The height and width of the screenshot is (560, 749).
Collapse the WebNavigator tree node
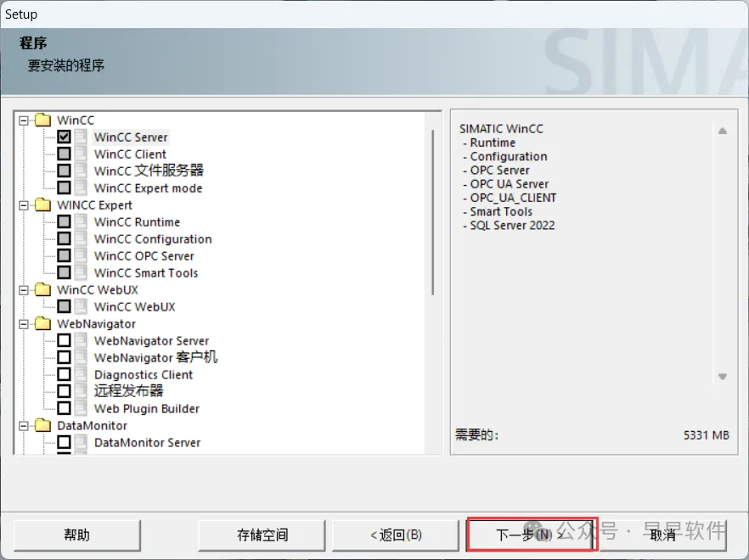click(x=24, y=324)
